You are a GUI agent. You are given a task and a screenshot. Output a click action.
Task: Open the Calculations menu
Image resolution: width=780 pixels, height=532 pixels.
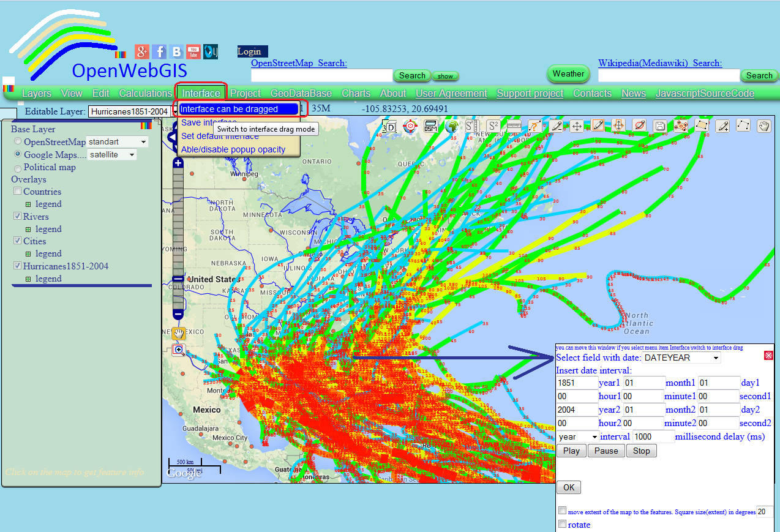pos(146,93)
